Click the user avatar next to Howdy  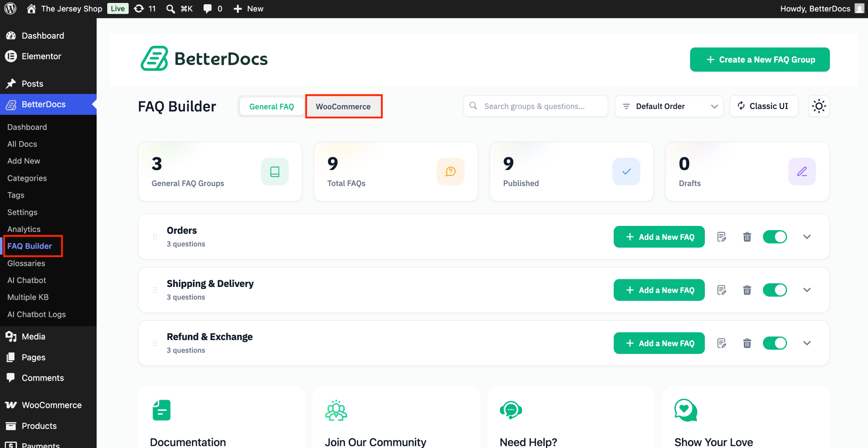[x=860, y=8]
